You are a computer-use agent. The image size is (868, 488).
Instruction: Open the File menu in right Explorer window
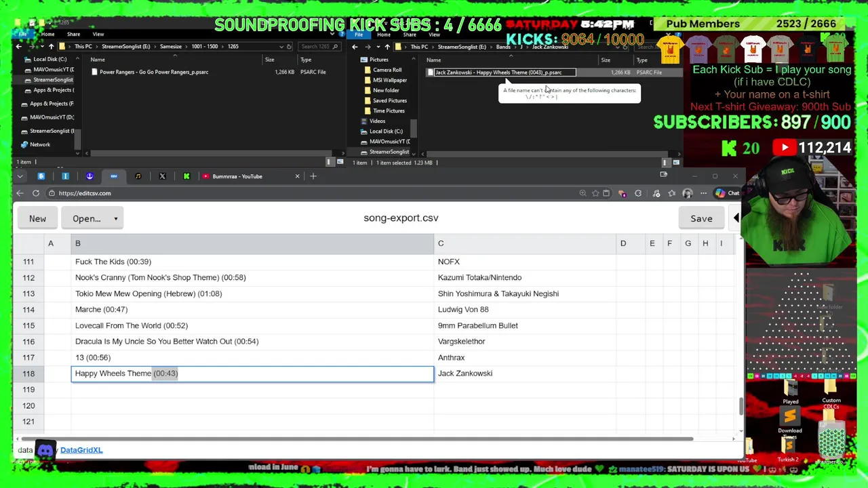point(359,34)
